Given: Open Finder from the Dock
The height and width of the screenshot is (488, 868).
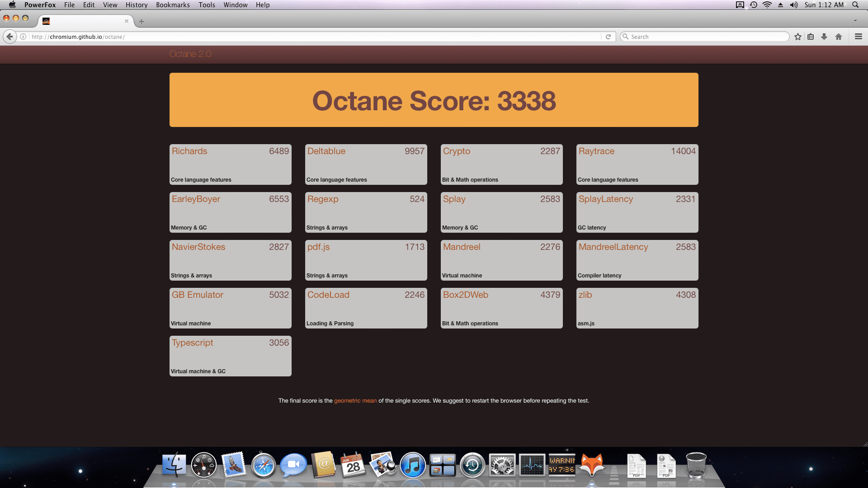Looking at the screenshot, I should coord(174,465).
